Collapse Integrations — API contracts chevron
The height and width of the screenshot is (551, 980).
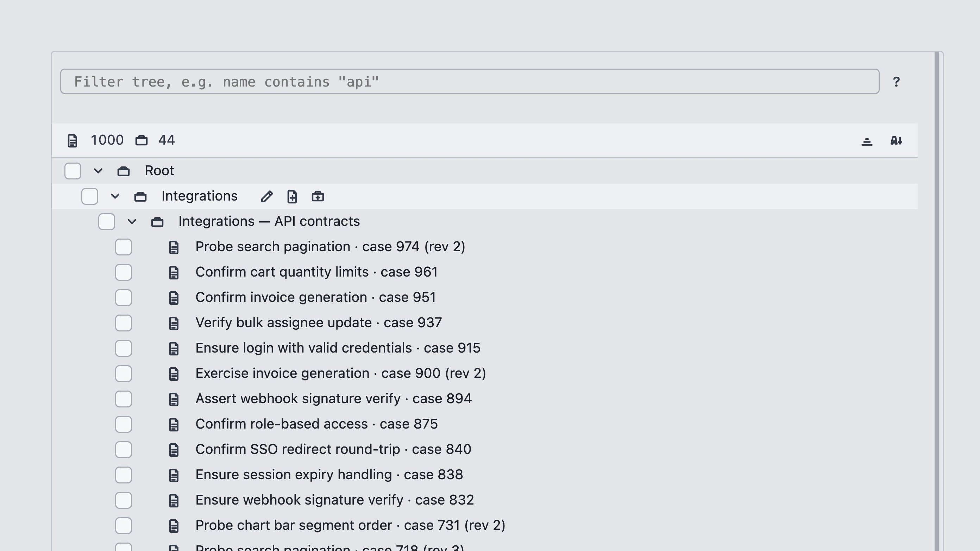(x=132, y=222)
